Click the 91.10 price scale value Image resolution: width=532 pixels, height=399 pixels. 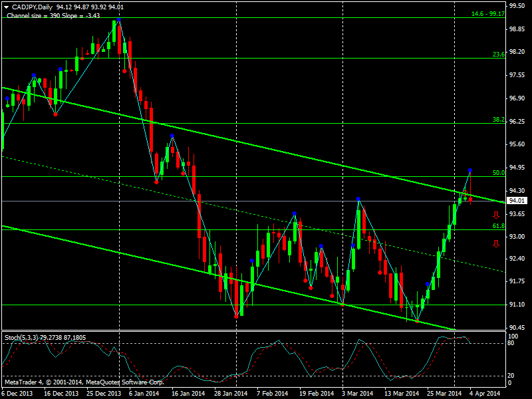point(517,305)
